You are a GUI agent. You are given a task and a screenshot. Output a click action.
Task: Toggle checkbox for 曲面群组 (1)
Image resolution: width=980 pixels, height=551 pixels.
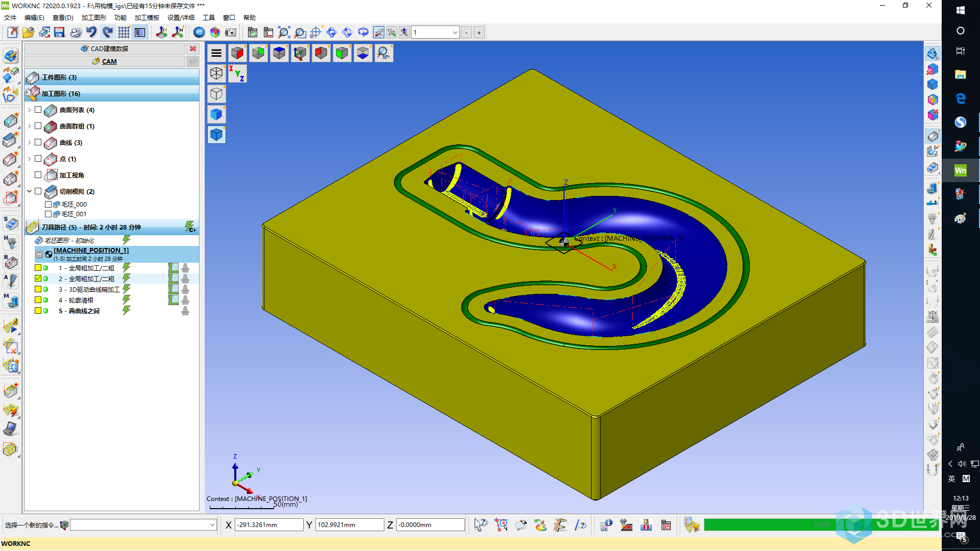[x=38, y=126]
